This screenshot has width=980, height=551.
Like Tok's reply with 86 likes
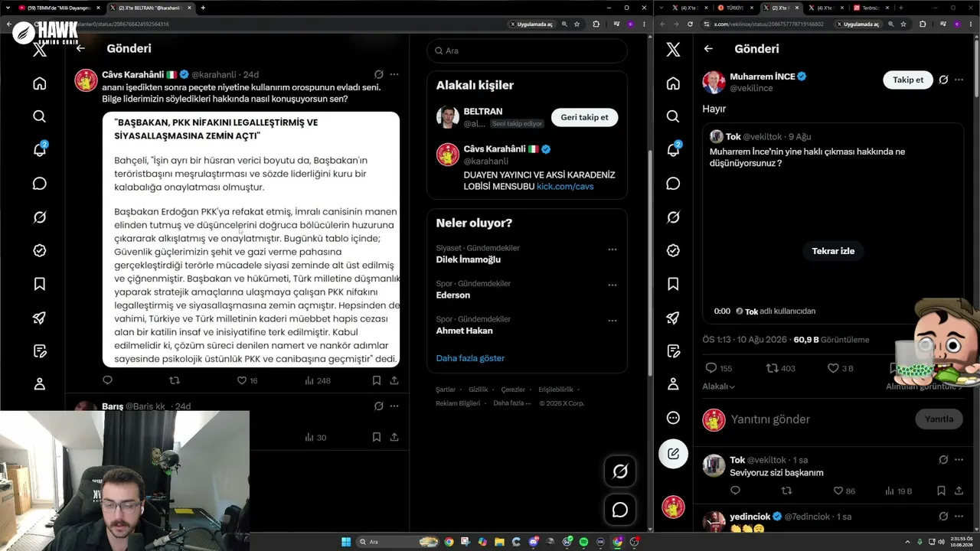point(844,491)
